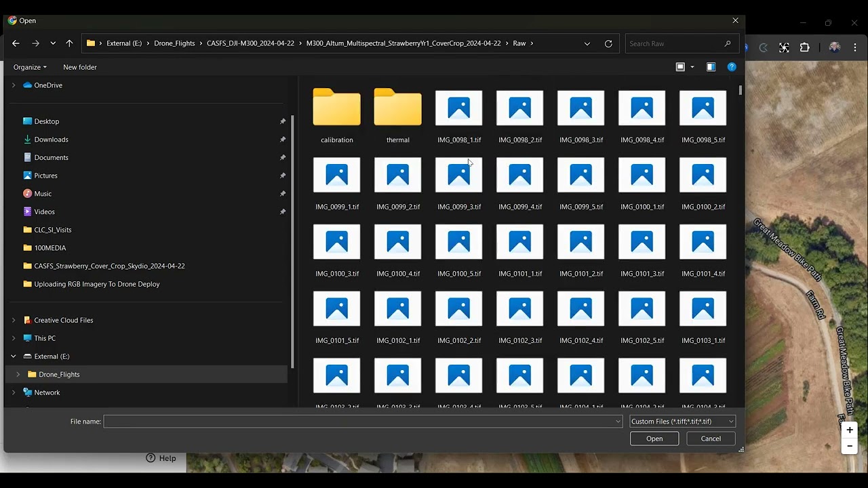Open address bar history dropdown
The image size is (868, 488).
(587, 43)
